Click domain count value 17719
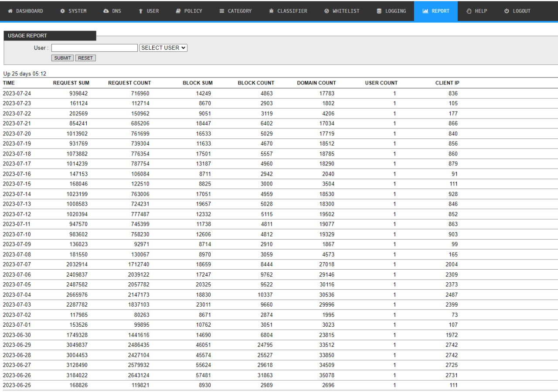 tap(327, 134)
